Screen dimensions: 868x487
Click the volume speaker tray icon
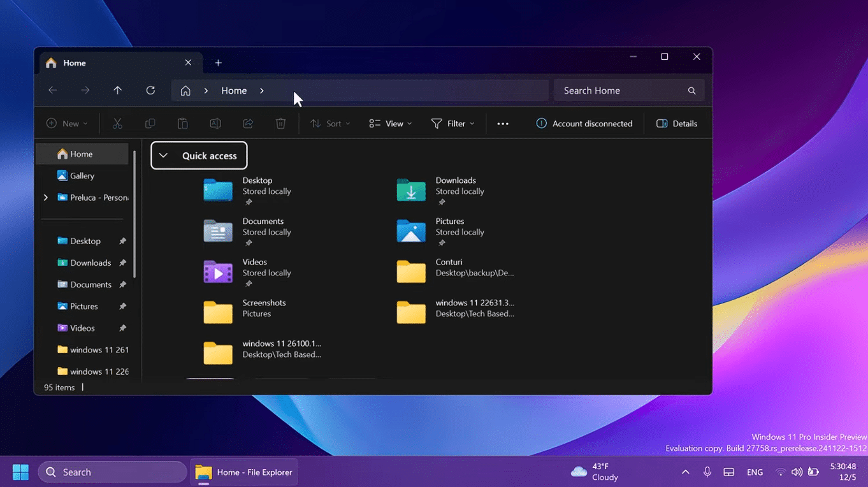tap(797, 472)
